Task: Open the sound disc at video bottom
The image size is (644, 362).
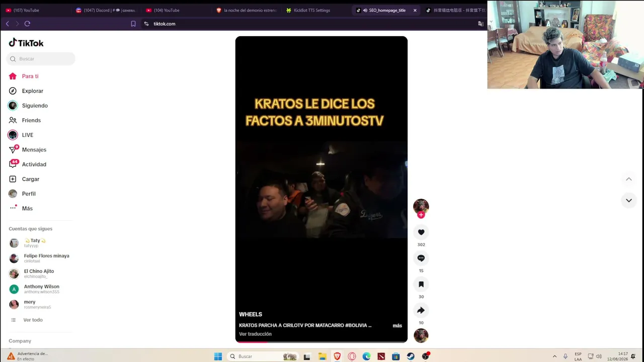Action: (x=421, y=335)
